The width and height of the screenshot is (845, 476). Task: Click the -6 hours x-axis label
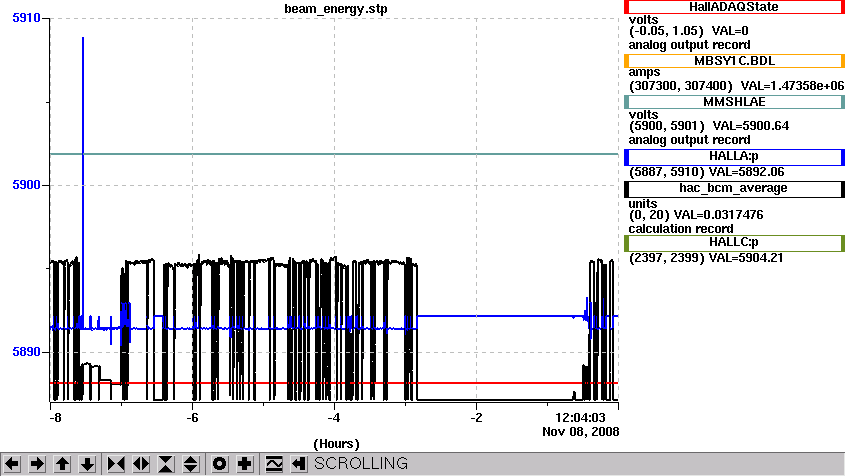pos(192,418)
